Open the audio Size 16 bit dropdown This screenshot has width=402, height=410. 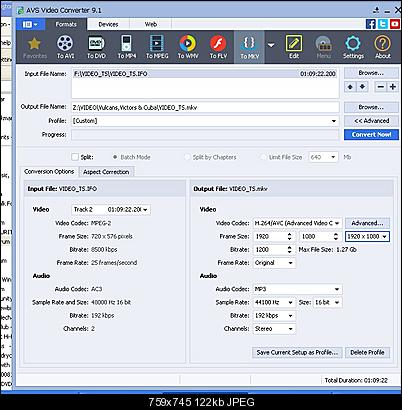pos(327,302)
